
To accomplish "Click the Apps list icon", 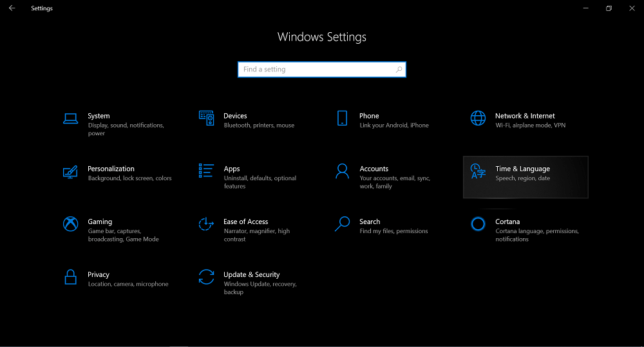I will coord(206,171).
